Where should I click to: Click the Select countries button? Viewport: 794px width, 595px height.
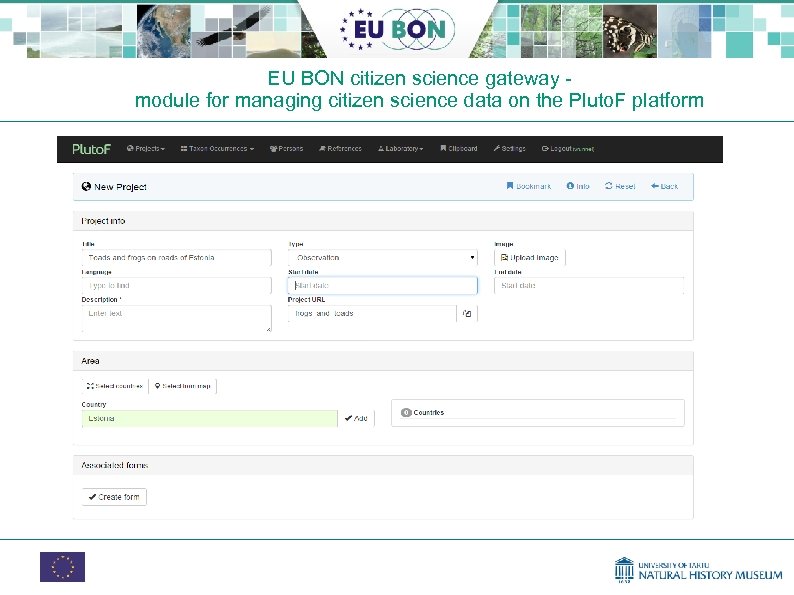coord(115,386)
